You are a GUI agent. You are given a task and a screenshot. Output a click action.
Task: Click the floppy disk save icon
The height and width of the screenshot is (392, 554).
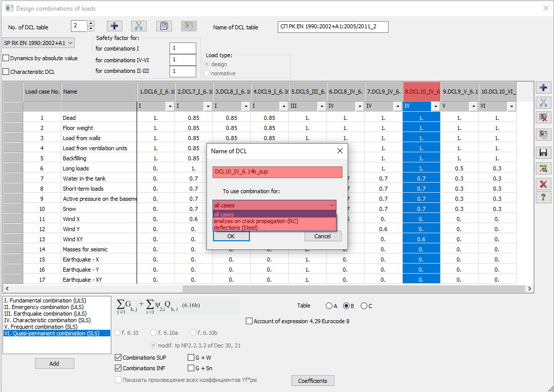543,153
